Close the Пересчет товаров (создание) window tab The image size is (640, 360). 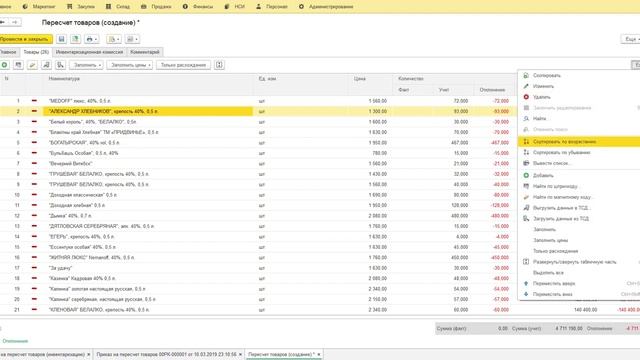click(x=319, y=354)
